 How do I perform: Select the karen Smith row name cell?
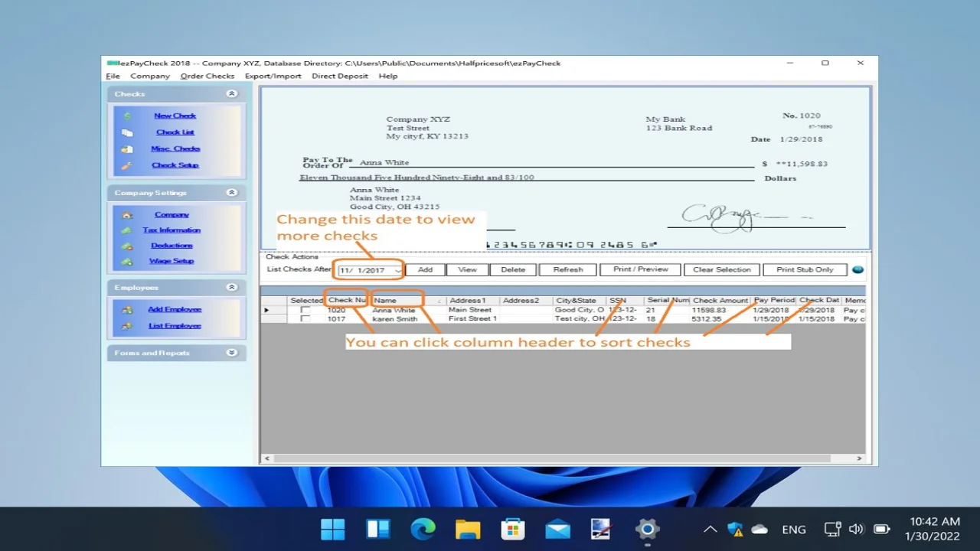pos(408,319)
